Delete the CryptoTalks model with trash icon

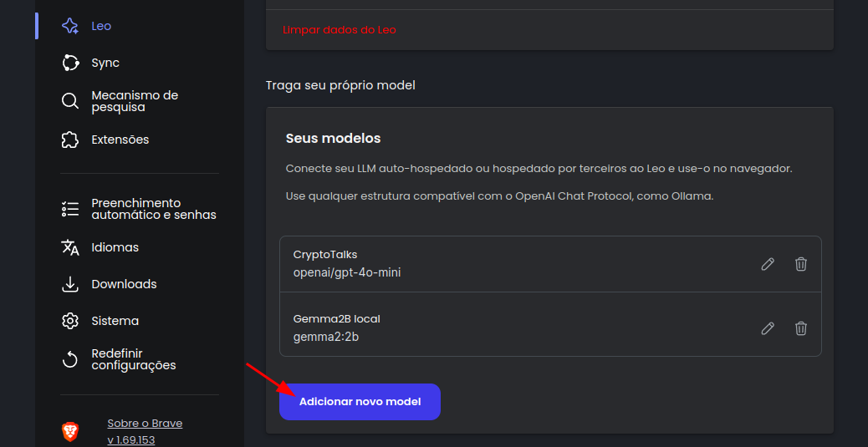click(801, 264)
